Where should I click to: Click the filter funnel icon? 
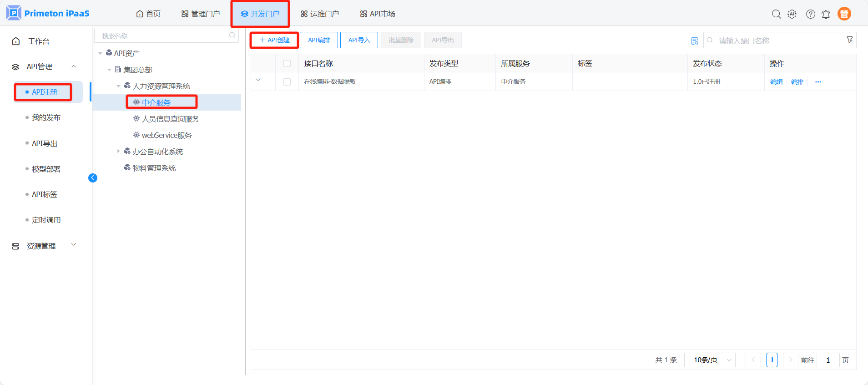(849, 40)
